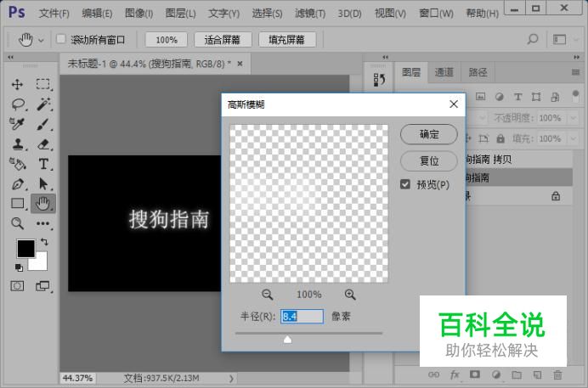Select the Rectangular Marquee tool

point(42,84)
